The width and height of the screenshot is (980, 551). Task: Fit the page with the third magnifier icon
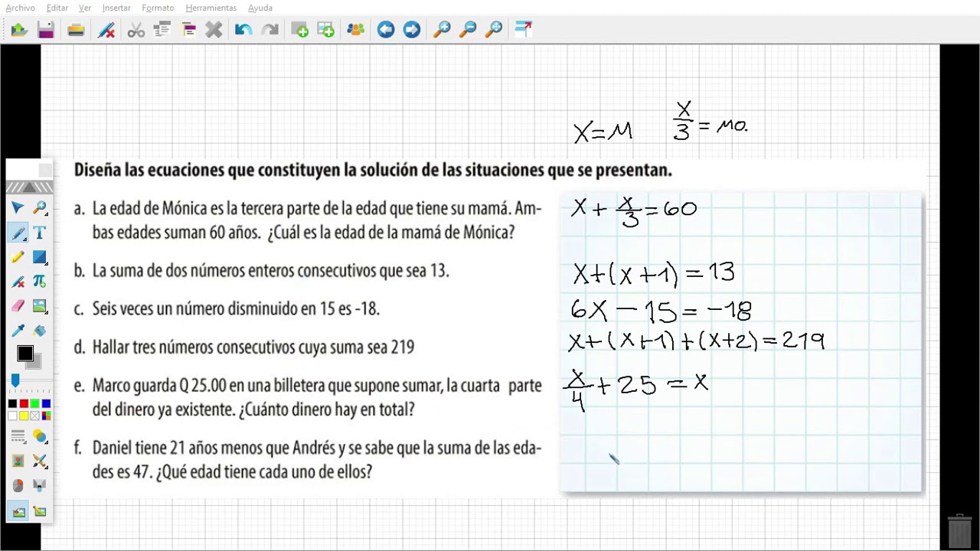coord(494,30)
